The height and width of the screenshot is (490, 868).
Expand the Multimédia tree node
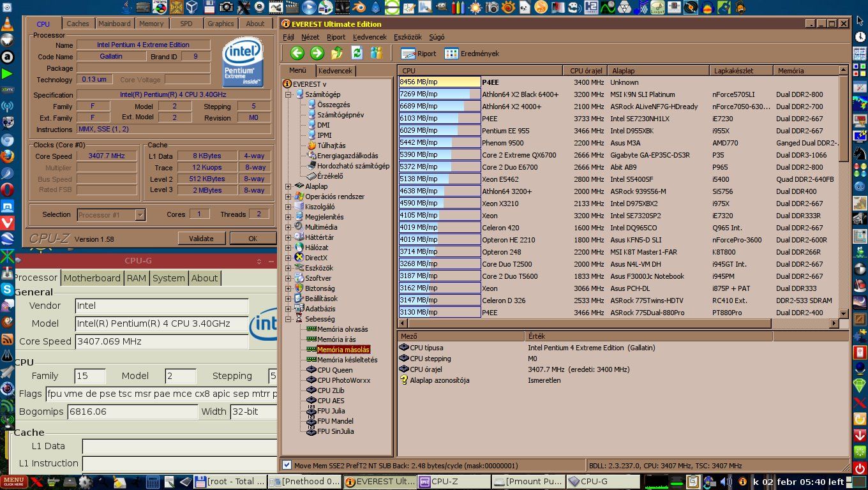(x=288, y=227)
